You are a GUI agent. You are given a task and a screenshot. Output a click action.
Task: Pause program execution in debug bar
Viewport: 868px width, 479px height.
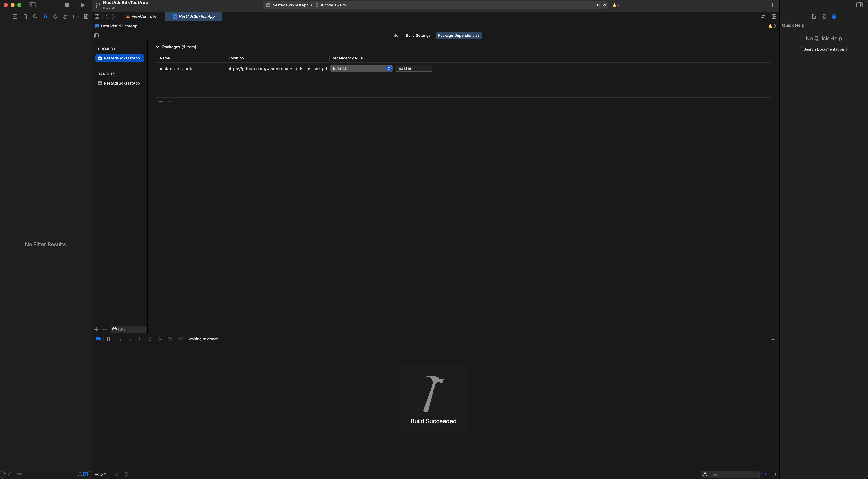point(109,339)
